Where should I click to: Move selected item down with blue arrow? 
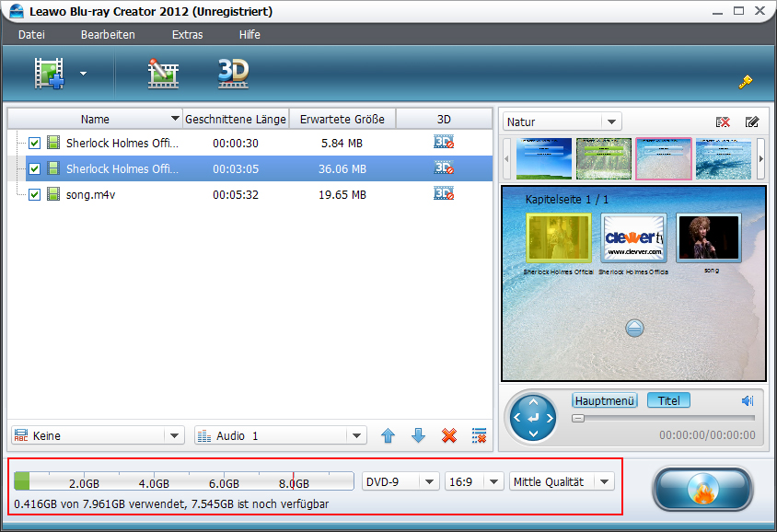coord(419,436)
